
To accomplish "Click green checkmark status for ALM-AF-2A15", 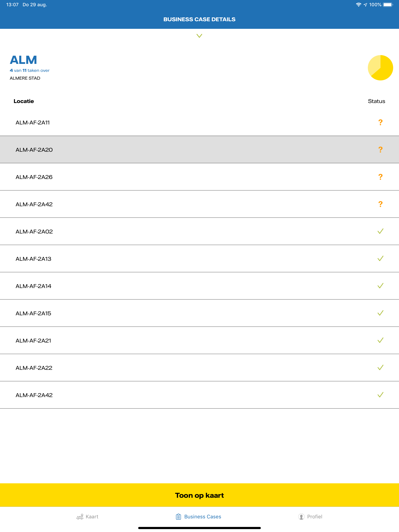I will 380,313.
